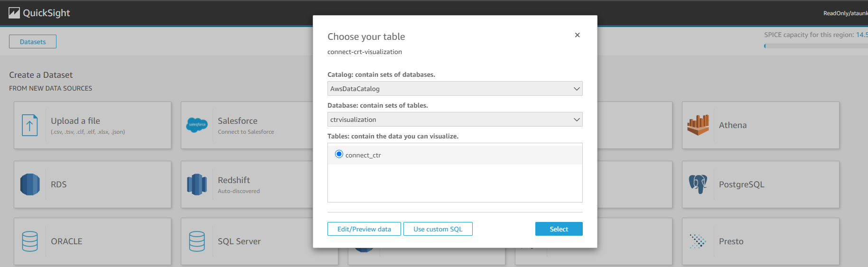The width and height of the screenshot is (868, 267).
Task: Click the SQL Server database icon
Action: pyautogui.click(x=197, y=241)
